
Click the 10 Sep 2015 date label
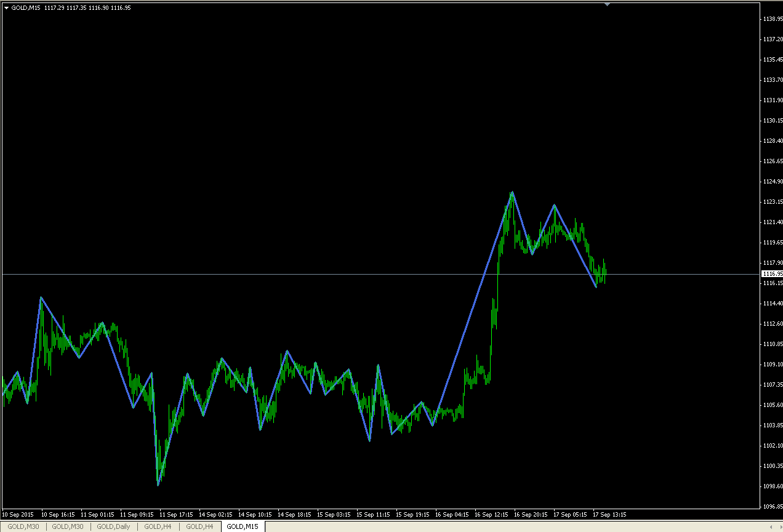(18, 514)
